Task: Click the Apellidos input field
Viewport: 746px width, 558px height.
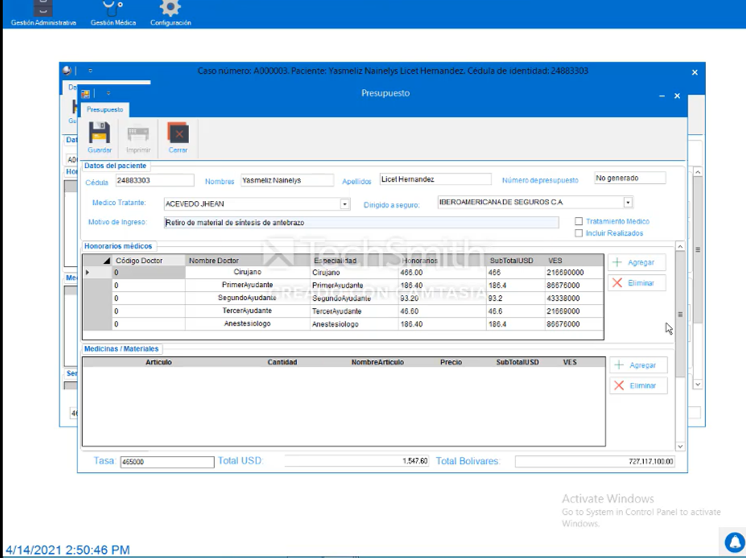Action: (x=435, y=179)
